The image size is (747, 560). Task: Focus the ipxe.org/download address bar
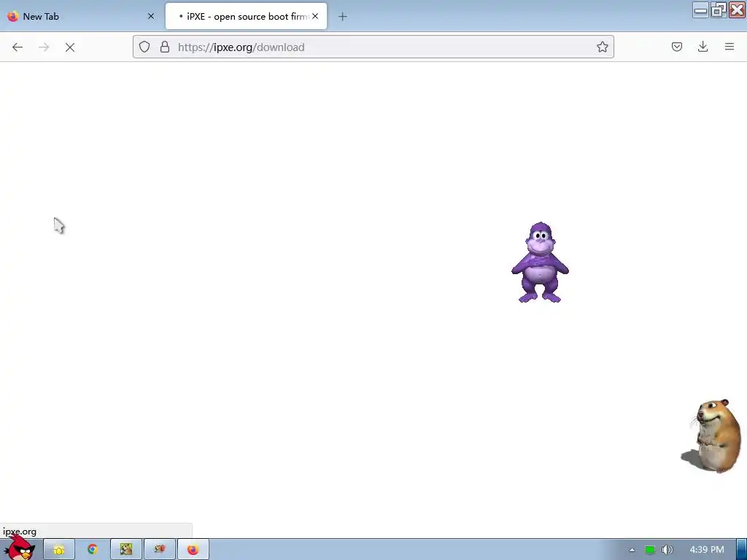373,47
